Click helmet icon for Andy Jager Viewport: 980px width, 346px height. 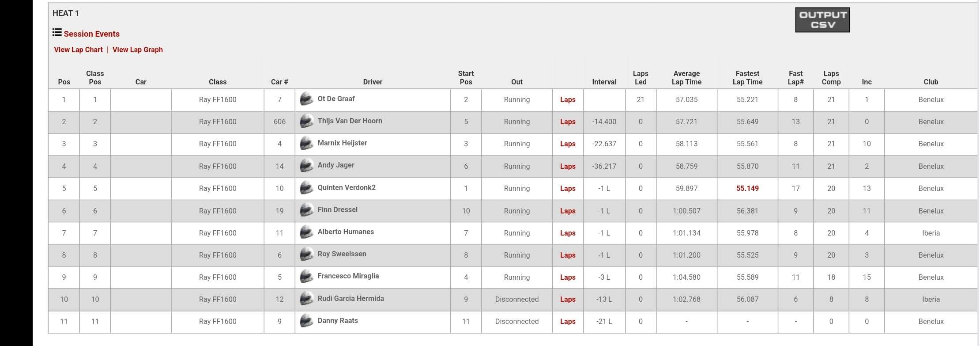[x=306, y=166]
